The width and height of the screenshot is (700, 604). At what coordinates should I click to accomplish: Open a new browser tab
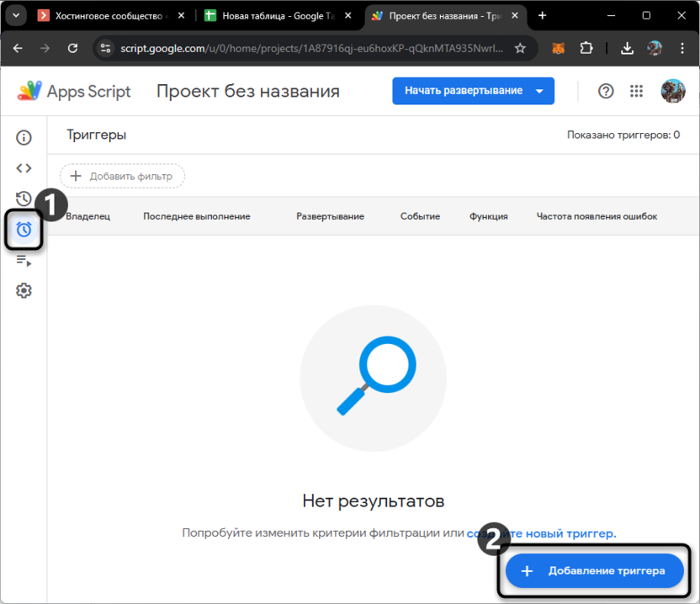pos(542,16)
